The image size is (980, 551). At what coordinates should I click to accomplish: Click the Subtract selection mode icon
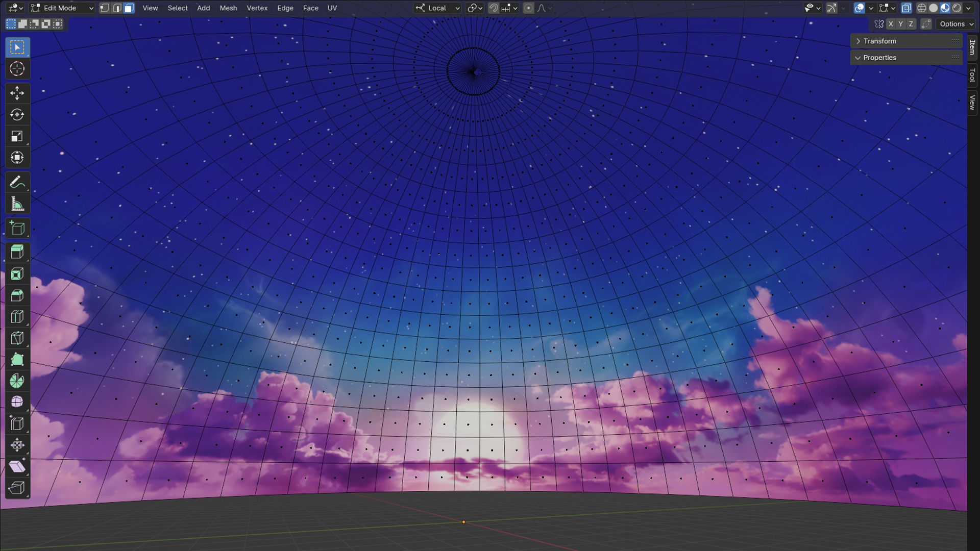click(34, 24)
